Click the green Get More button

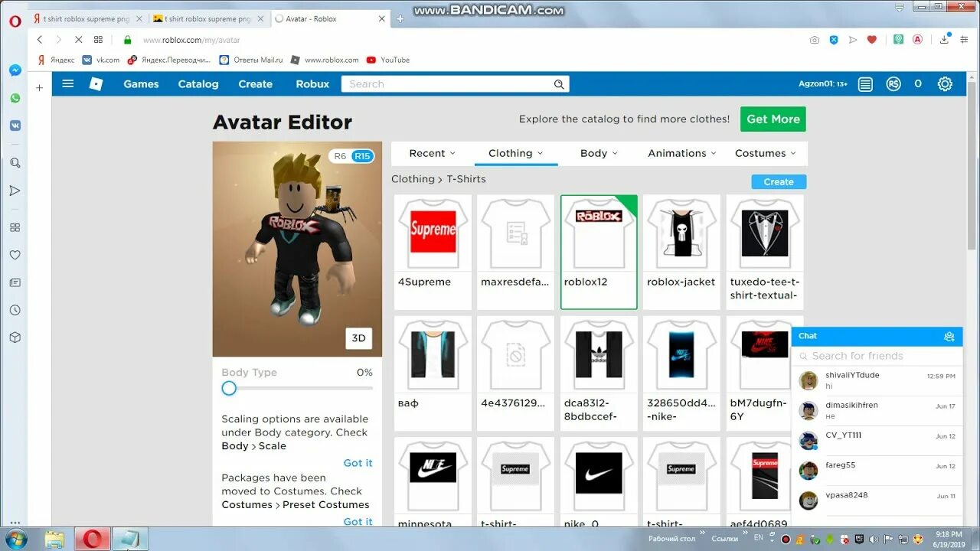click(x=773, y=119)
